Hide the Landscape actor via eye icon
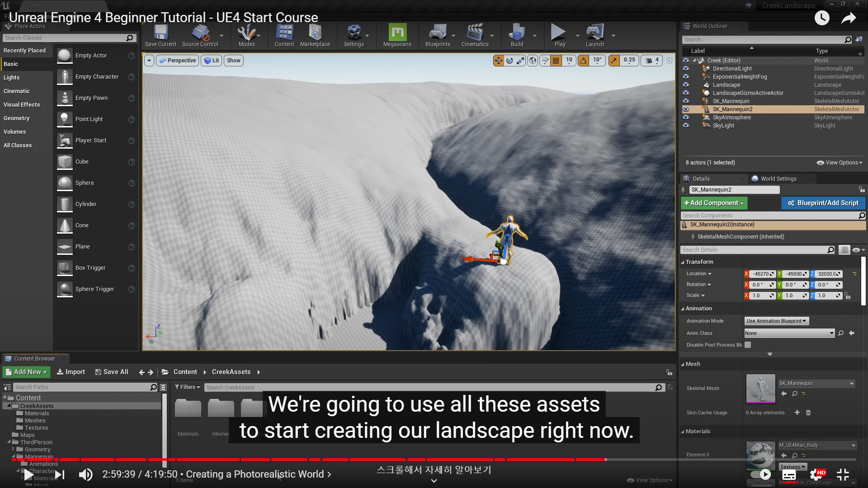This screenshot has width=868, height=488. coord(686,85)
